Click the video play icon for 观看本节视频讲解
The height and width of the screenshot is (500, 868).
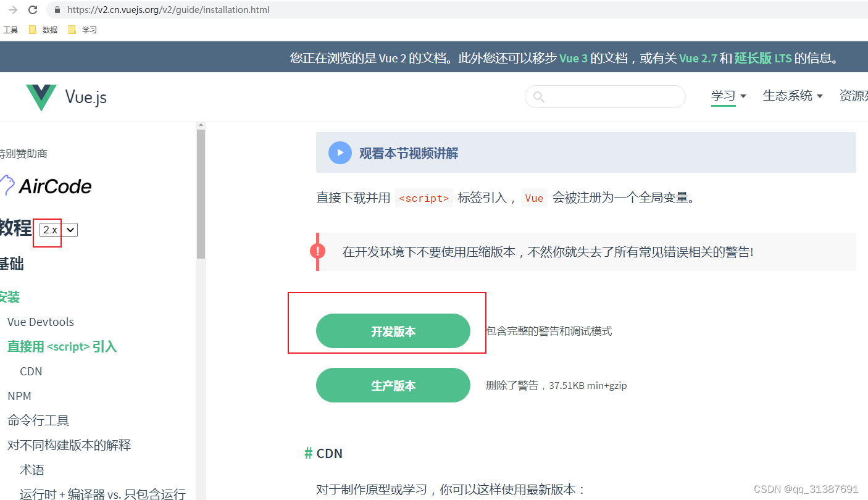point(340,152)
